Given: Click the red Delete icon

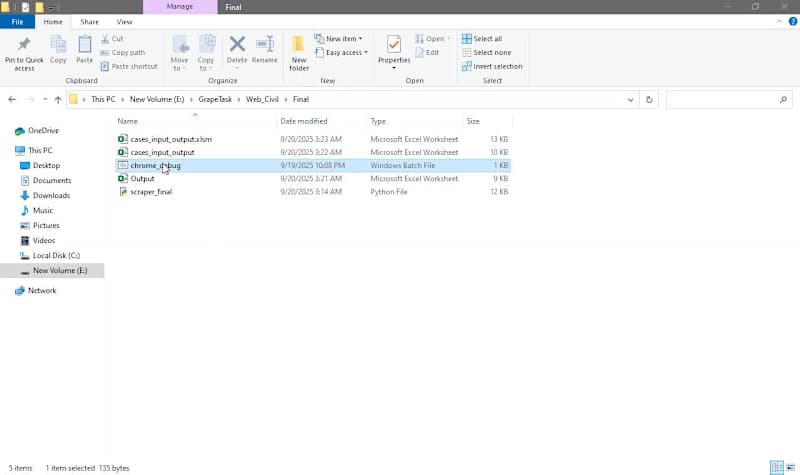Looking at the screenshot, I should point(237,45).
